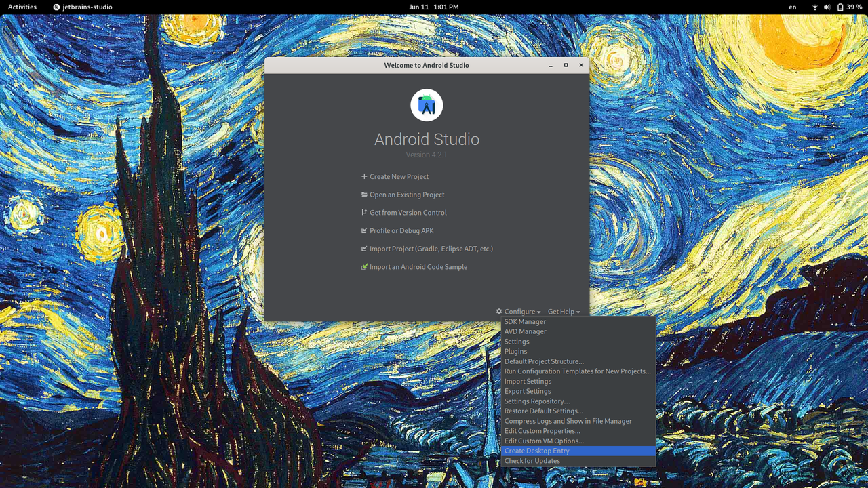The height and width of the screenshot is (488, 868).
Task: Open the Wi-Fi status icon in top bar
Action: click(x=814, y=7)
